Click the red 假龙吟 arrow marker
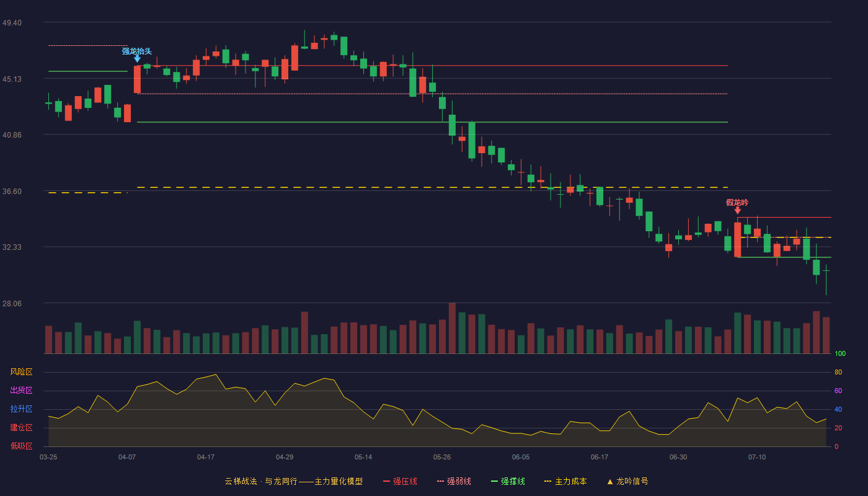This screenshot has width=868, height=496. pos(737,211)
